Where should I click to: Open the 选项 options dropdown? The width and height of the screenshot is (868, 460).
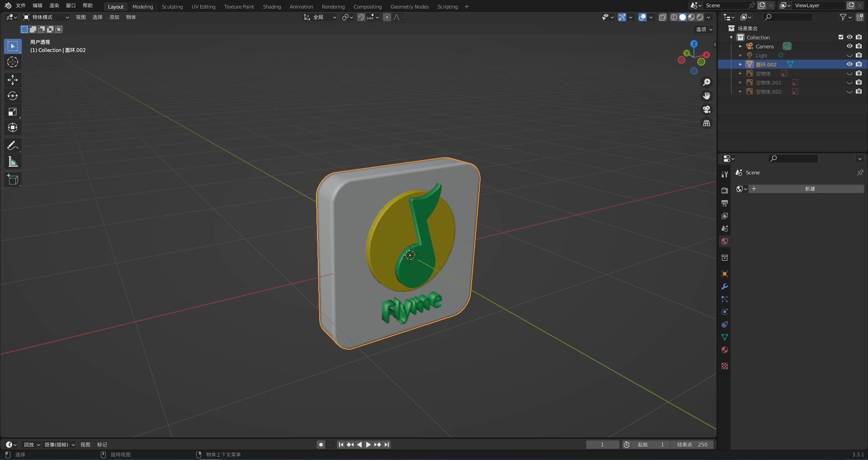[x=704, y=29]
